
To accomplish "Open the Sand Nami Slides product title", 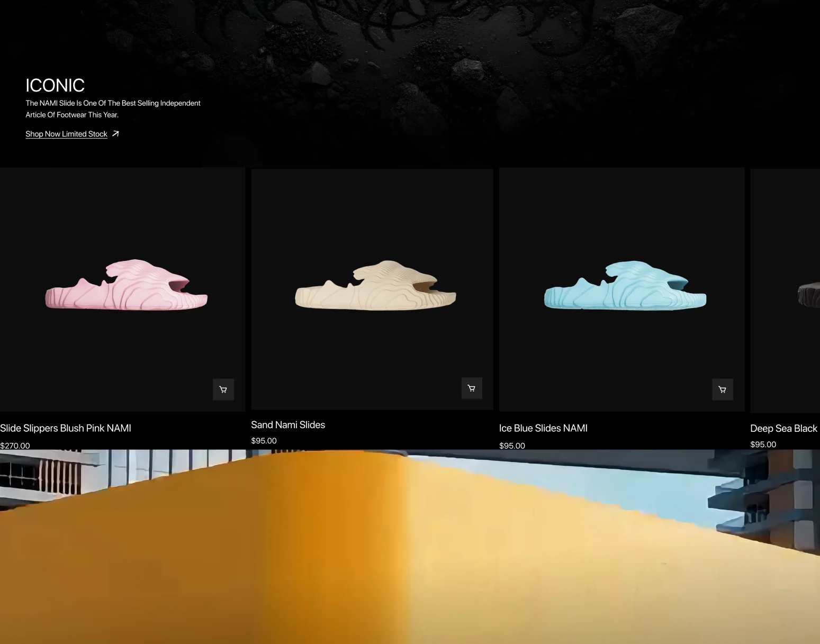I will [x=288, y=425].
